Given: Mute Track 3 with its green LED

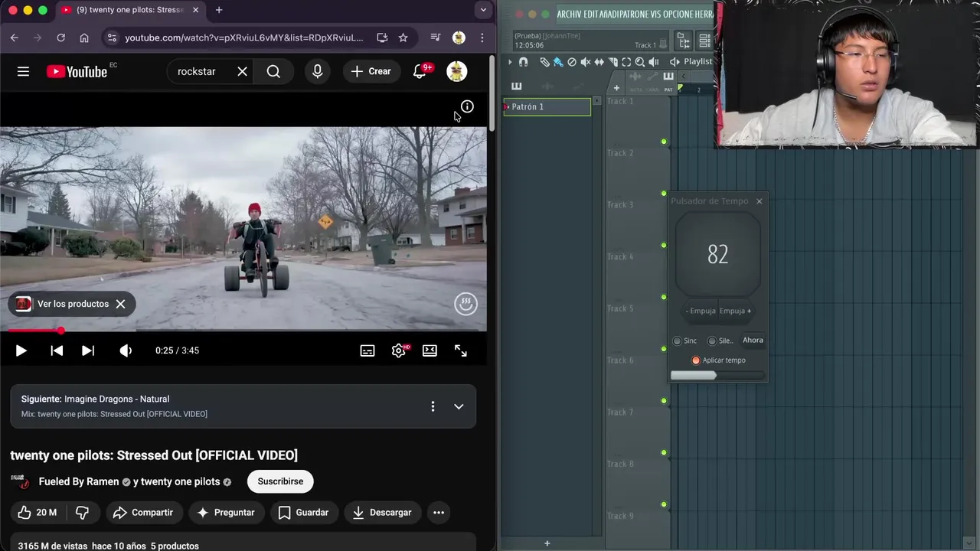Looking at the screenshot, I should click(664, 245).
